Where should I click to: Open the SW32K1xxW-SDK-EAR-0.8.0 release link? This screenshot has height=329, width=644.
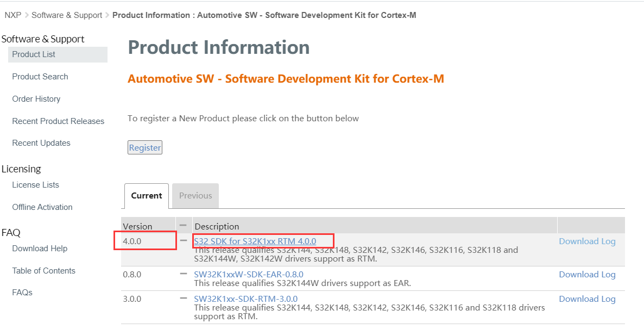coord(249,275)
